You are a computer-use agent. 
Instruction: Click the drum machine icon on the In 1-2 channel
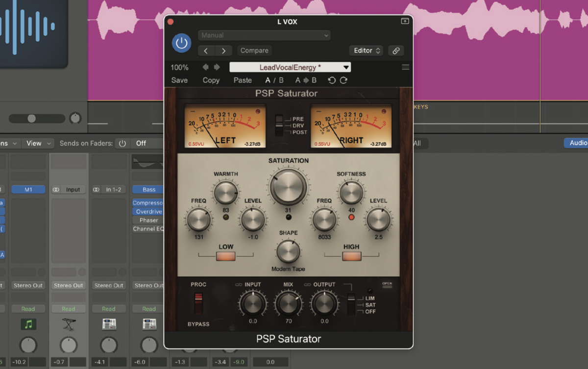coord(108,324)
